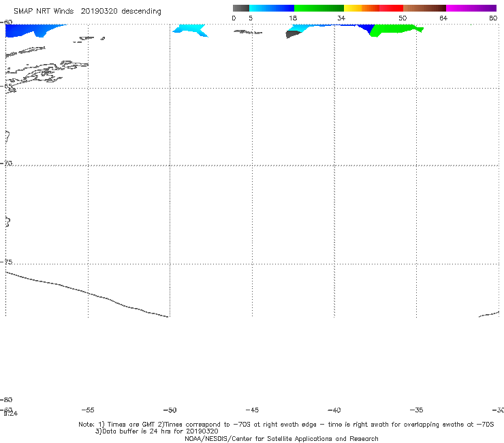Click the longitude label '-45'
The height and width of the screenshot is (443, 504).
point(252,410)
